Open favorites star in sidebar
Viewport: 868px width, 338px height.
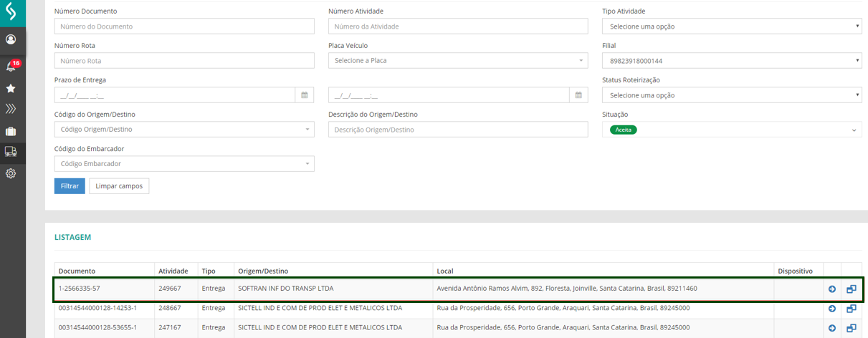pos(11,88)
